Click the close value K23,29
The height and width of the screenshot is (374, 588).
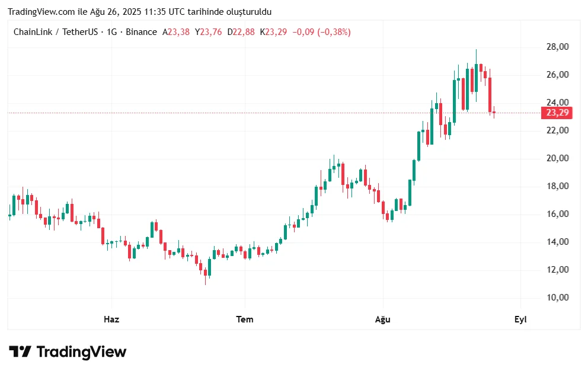pyautogui.click(x=273, y=32)
